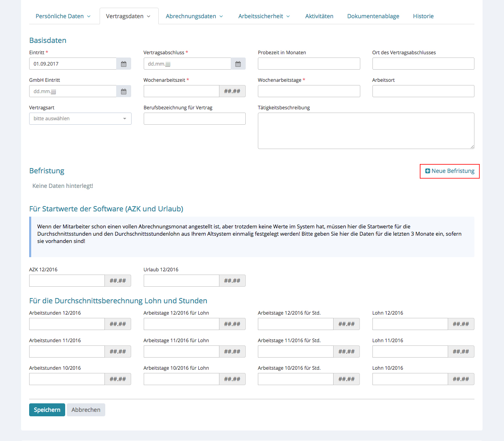Open calendar picker for GmbH Eintritt
The width and height of the screenshot is (504, 441).
pos(123,92)
